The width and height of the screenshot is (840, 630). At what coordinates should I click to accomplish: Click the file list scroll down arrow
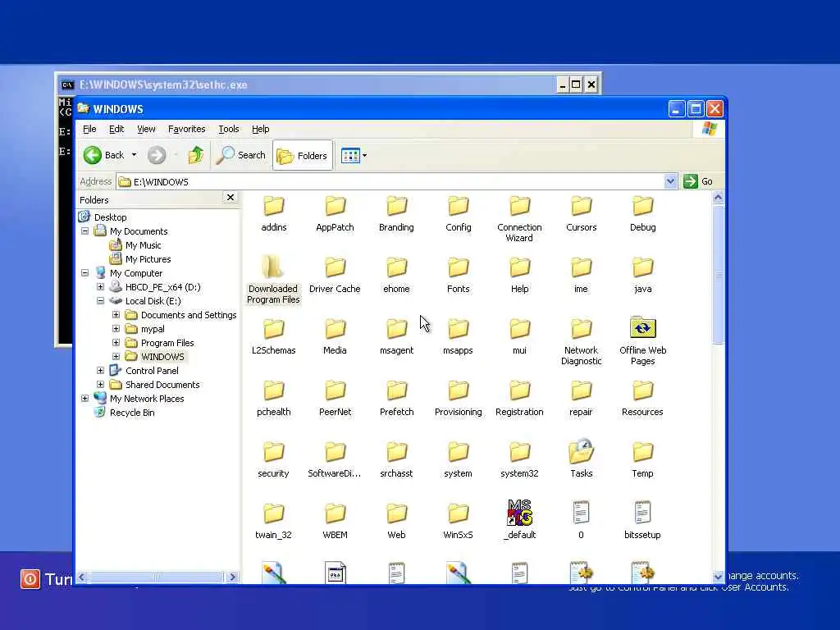pyautogui.click(x=719, y=577)
